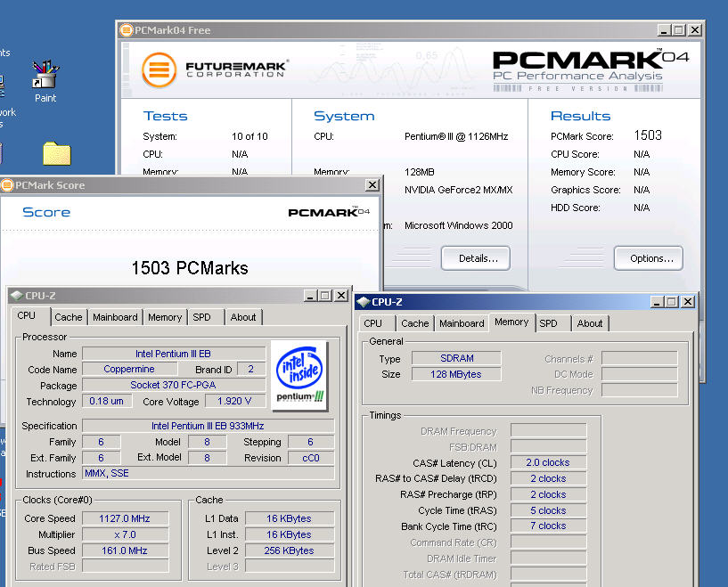Screen dimensions: 728x587
Task: Click Bank Cycle Time value 7 clocks
Action: 548,526
